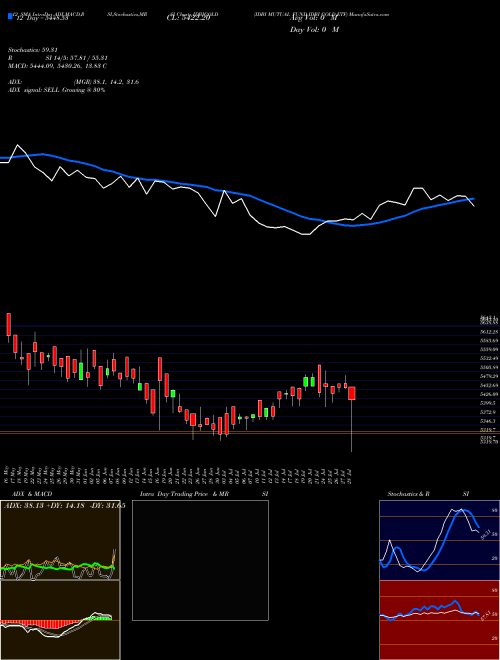Click the 'SI 14/3: 57.81 / 55.31' value

coord(76,58)
